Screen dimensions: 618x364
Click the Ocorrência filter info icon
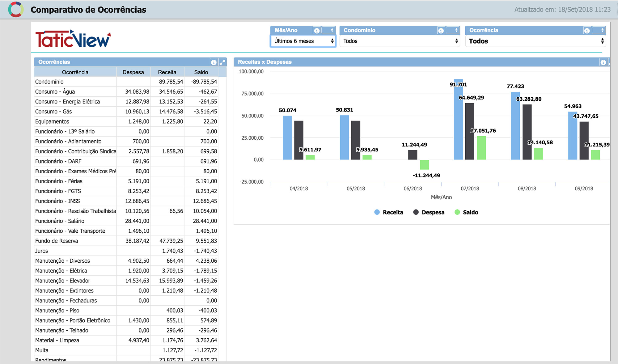tap(587, 31)
